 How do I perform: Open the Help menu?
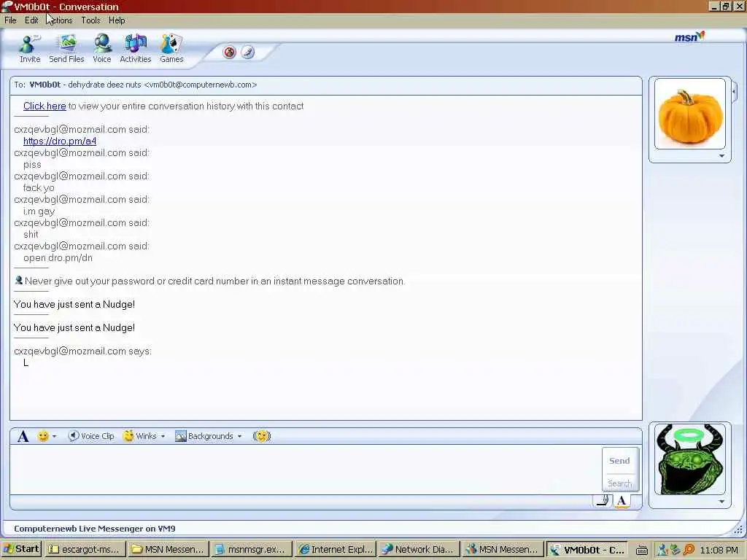(117, 20)
